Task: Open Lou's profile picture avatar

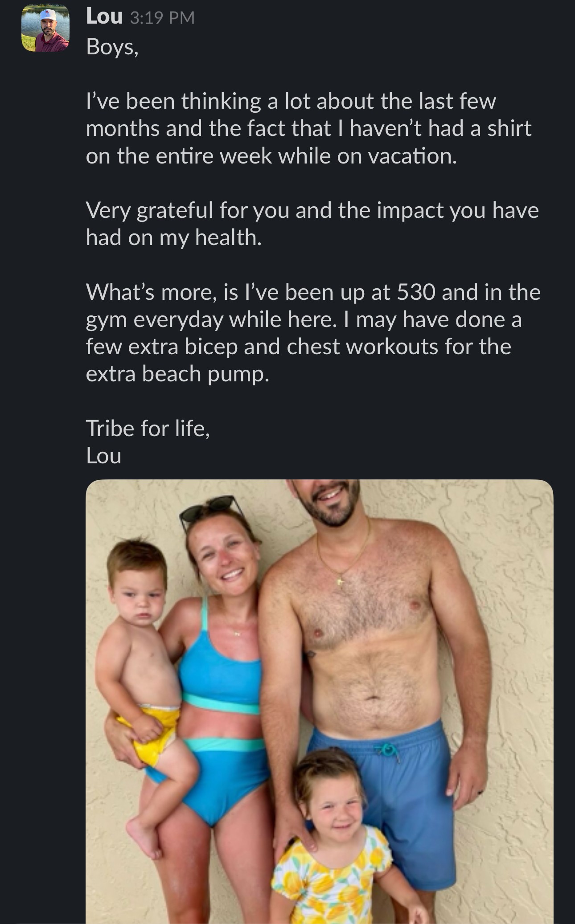Action: coord(45,29)
